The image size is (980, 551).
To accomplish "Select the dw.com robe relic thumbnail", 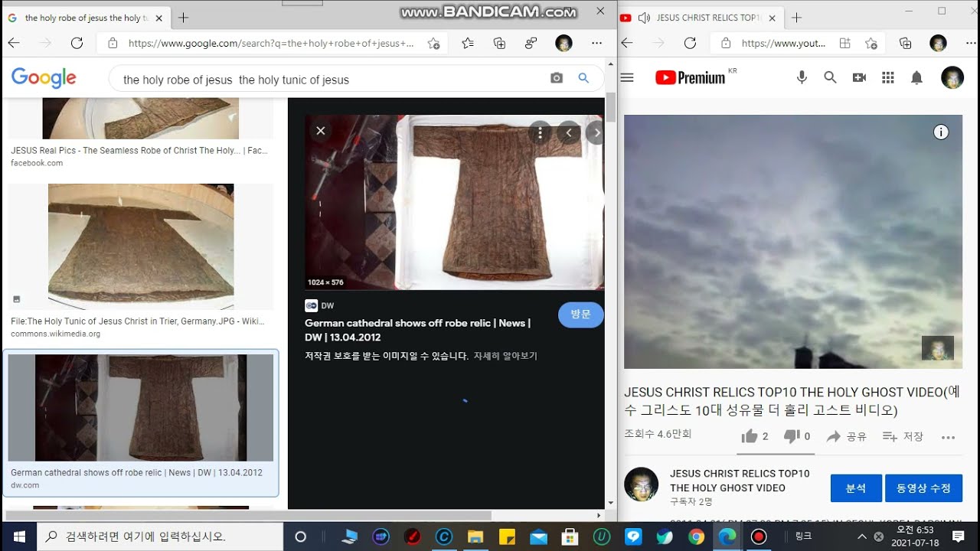I will coord(141,408).
